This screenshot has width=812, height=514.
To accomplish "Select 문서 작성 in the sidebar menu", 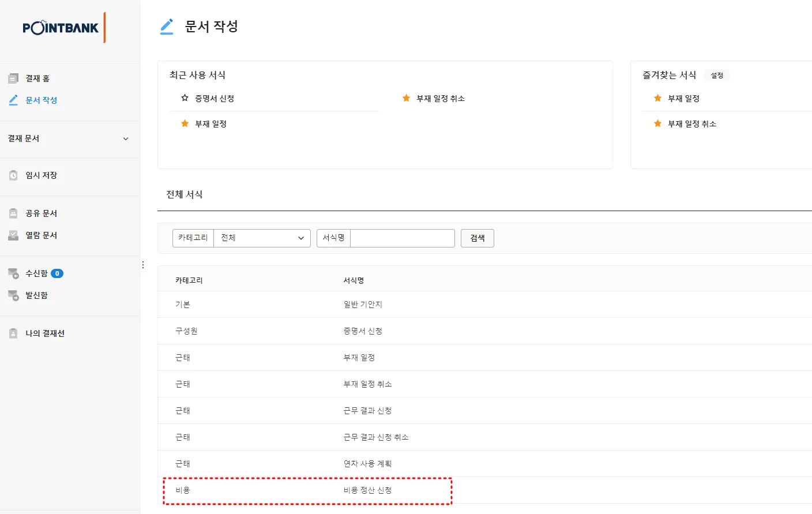I will [x=42, y=100].
